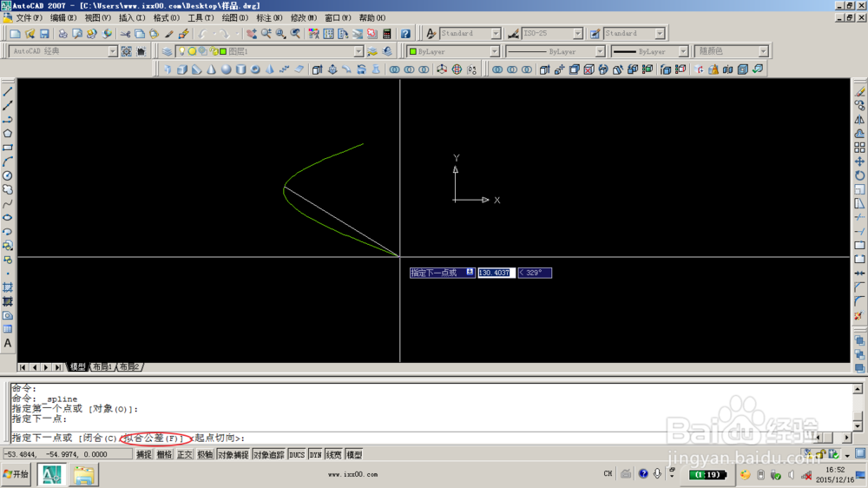Viewport: 868px width, 488px height.
Task: Select the Torus solid tool
Action: click(x=255, y=69)
